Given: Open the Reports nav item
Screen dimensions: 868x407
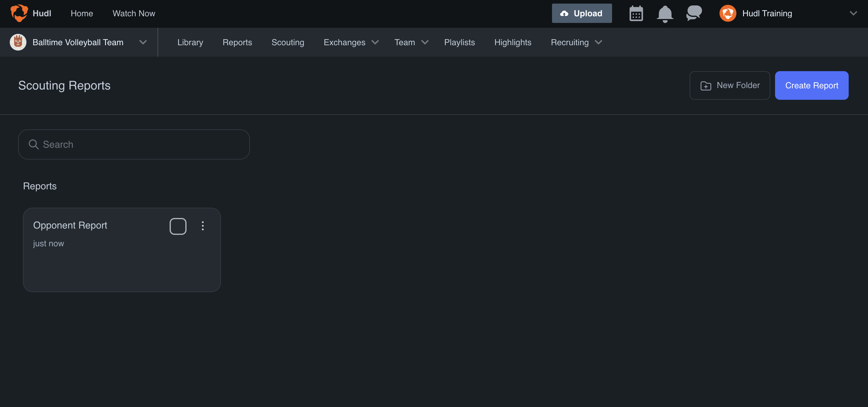Looking at the screenshot, I should click(x=237, y=43).
